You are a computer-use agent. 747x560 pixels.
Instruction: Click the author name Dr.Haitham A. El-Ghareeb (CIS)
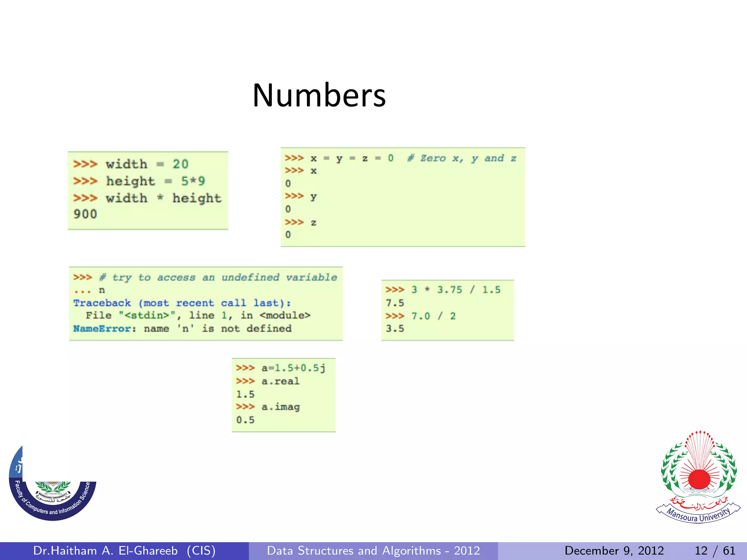124,551
